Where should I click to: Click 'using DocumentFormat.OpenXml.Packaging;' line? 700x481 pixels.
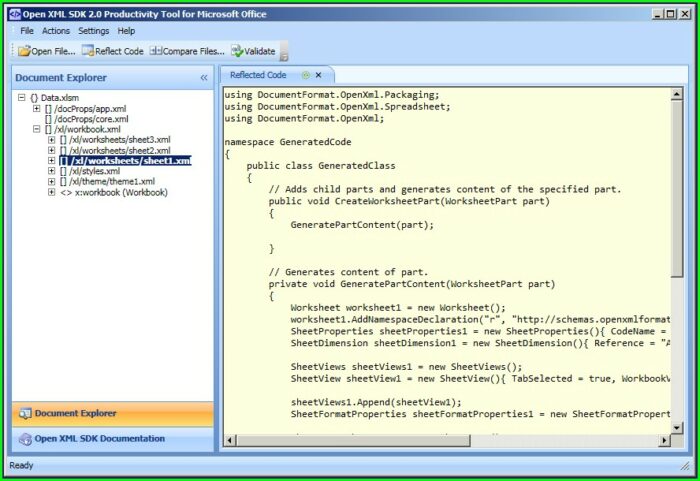tap(332, 95)
